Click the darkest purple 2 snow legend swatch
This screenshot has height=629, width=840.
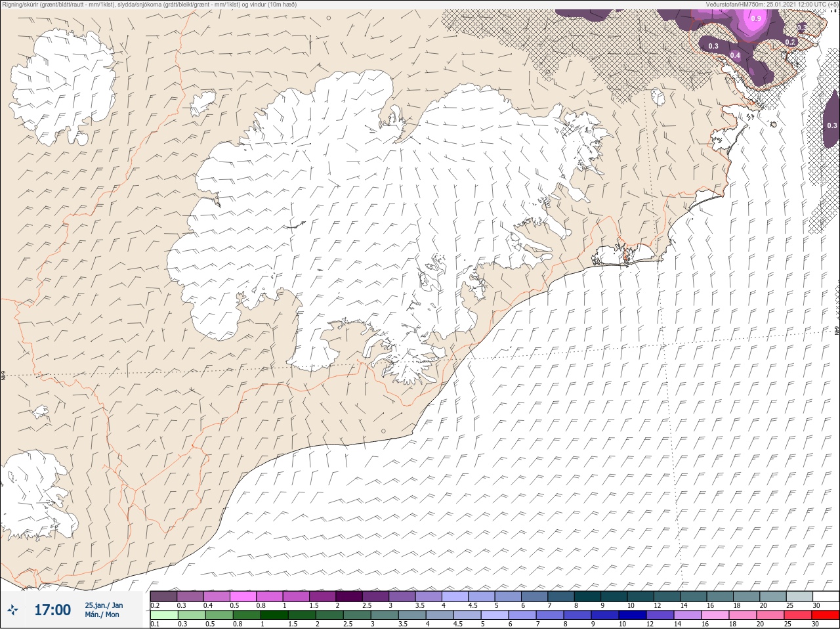349,596
